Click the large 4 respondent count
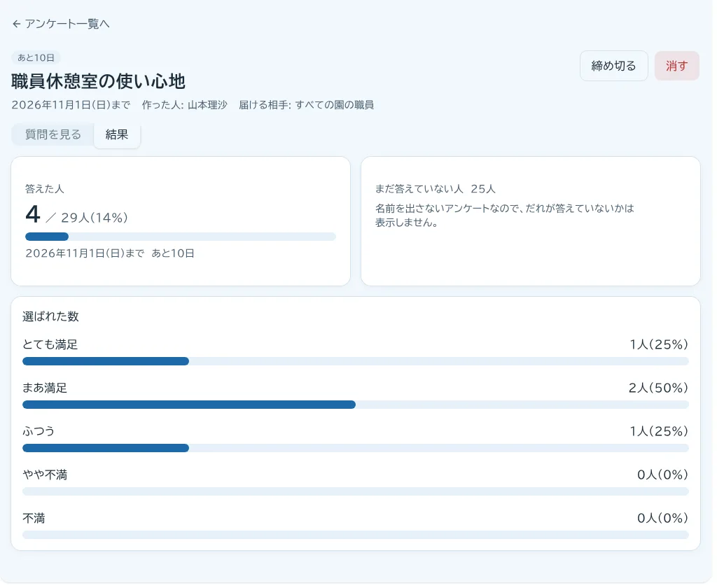The width and height of the screenshot is (717, 588). click(x=33, y=214)
